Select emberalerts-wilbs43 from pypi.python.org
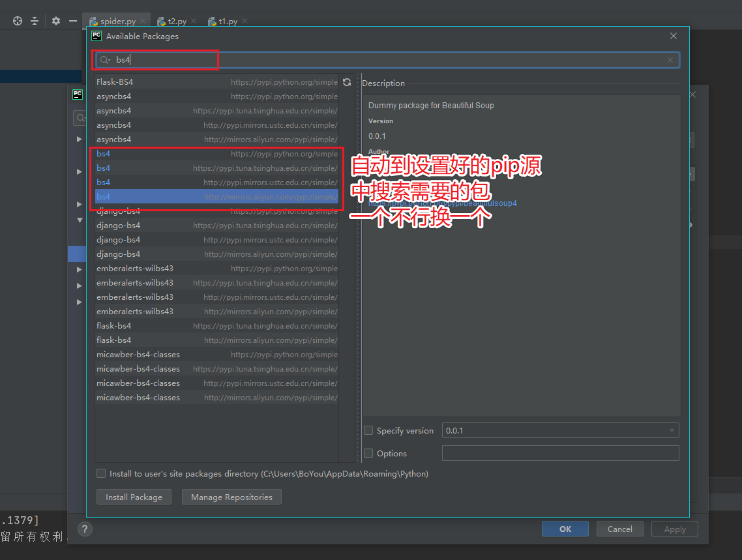The height and width of the screenshot is (560, 742). click(216, 268)
